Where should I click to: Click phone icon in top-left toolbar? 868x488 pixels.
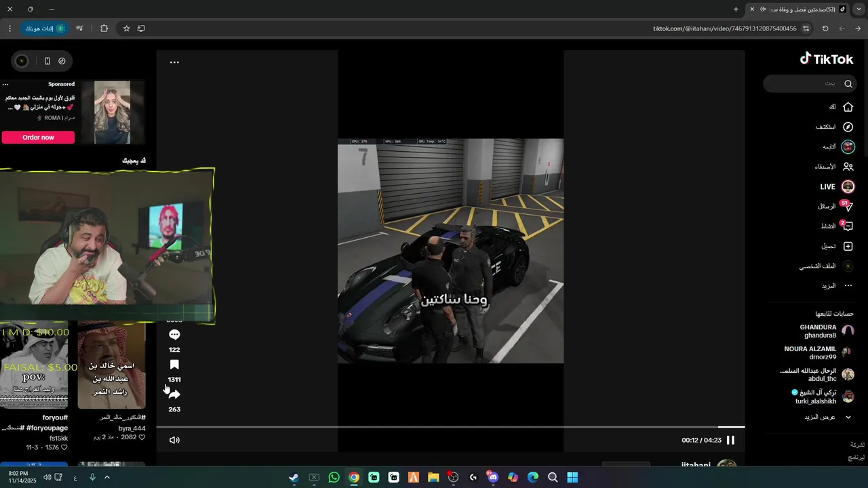47,61
